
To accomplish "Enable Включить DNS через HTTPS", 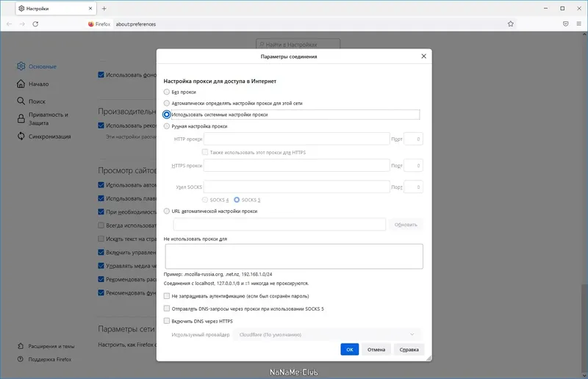I will [167, 321].
